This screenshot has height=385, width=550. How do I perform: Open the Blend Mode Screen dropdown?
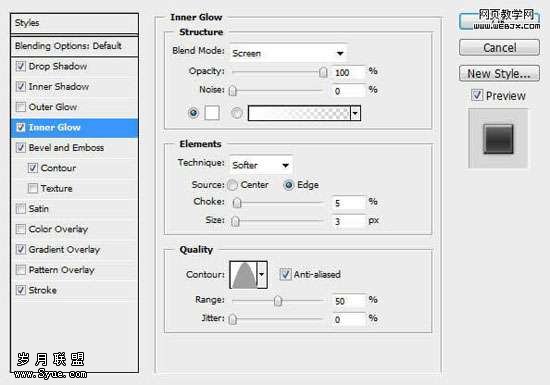[x=288, y=53]
